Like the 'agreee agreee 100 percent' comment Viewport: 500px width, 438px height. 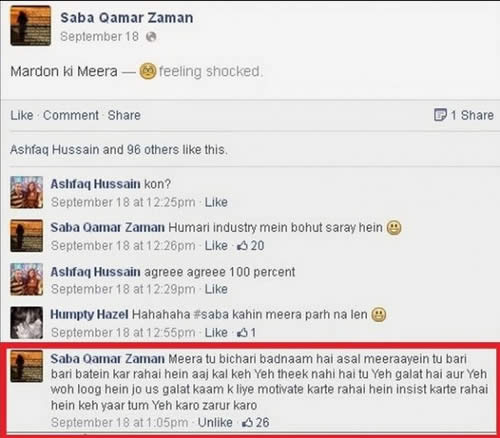[216, 289]
